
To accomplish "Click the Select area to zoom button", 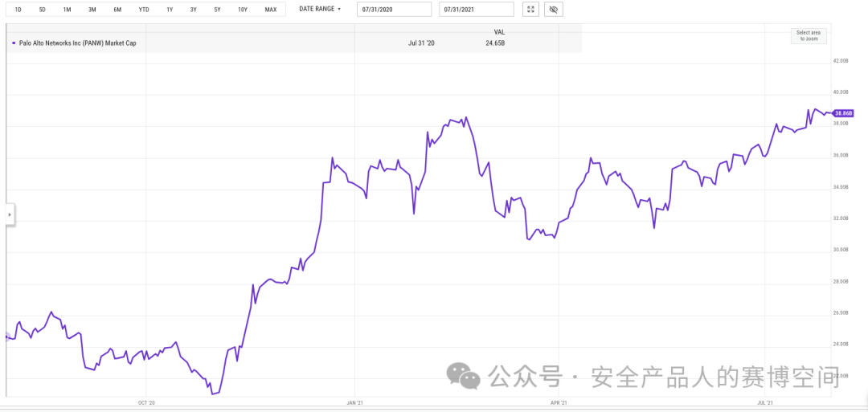I will click(x=809, y=36).
